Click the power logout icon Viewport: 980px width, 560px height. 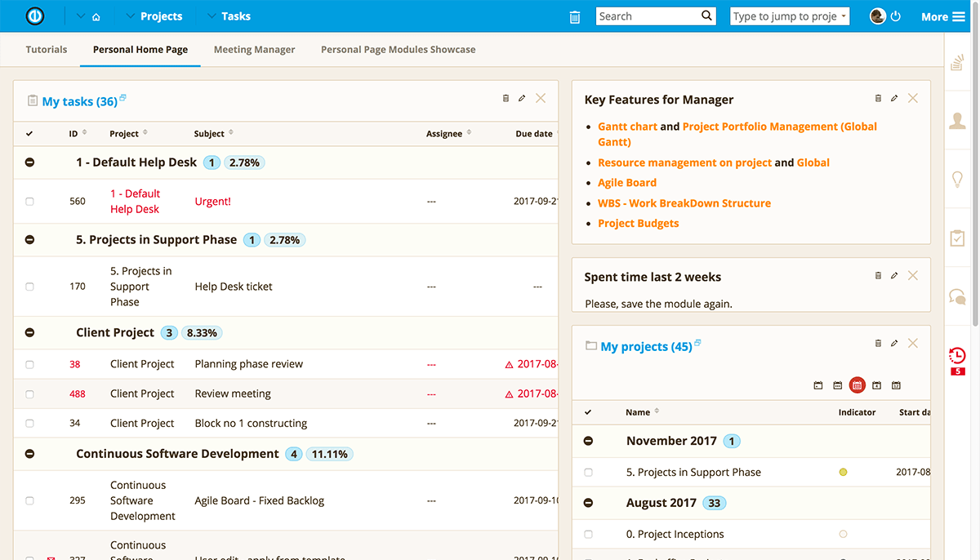pyautogui.click(x=896, y=16)
